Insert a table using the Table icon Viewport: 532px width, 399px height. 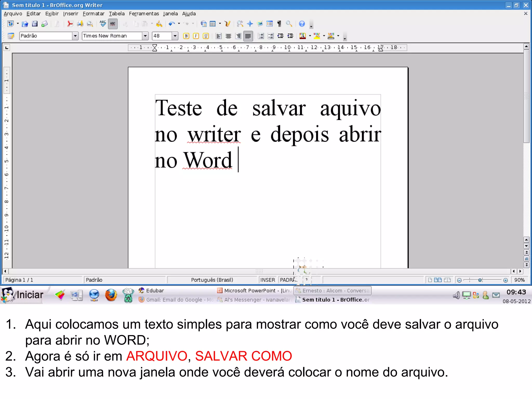click(x=213, y=24)
